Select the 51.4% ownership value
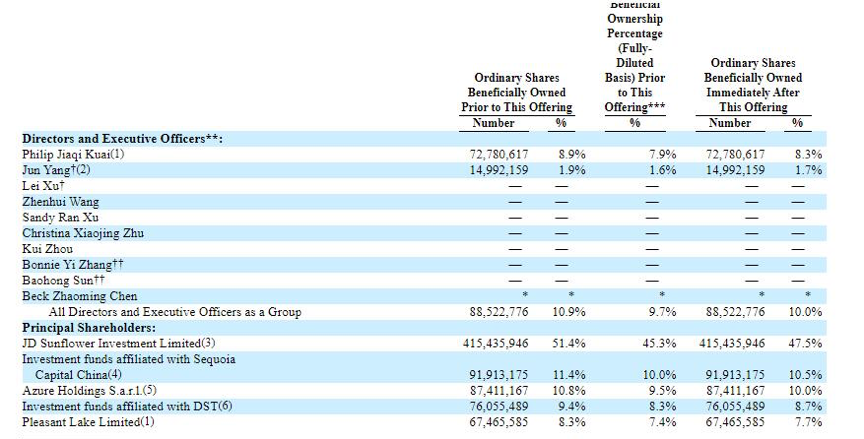Image resolution: width=864 pixels, height=439 pixels. [x=570, y=343]
